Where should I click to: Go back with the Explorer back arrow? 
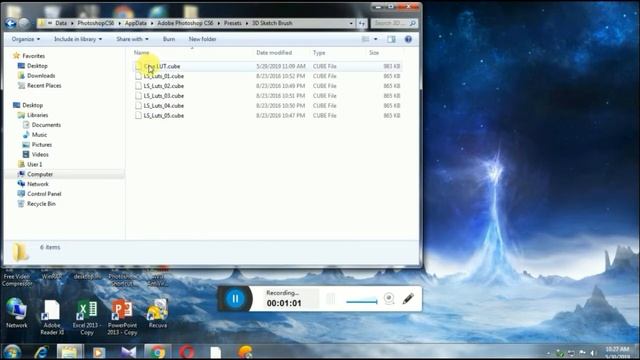(11, 24)
